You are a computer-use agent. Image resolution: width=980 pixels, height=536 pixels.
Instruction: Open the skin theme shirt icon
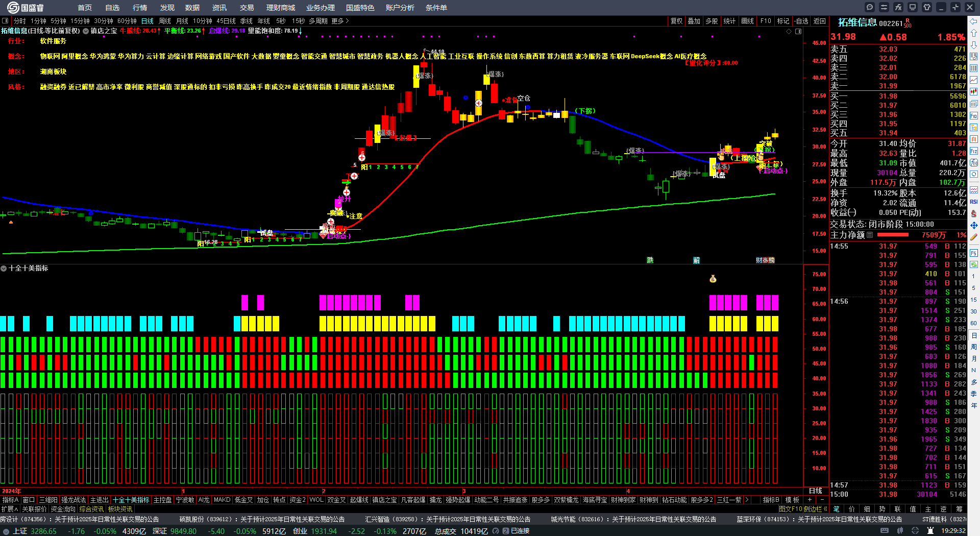point(927,7)
